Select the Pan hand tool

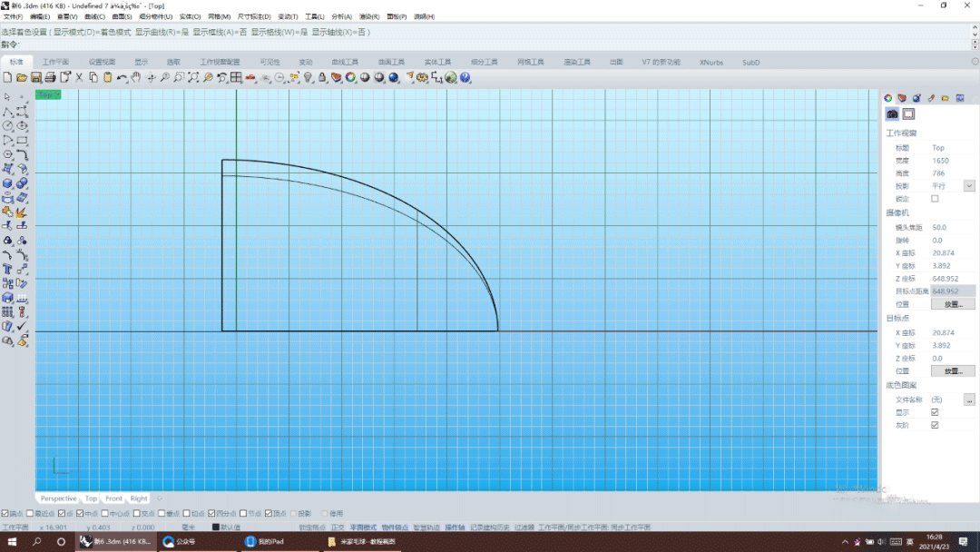136,78
